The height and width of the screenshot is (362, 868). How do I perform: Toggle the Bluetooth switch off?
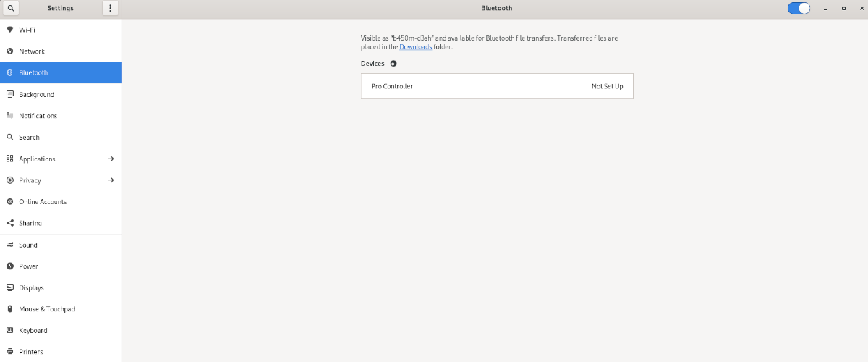pos(799,8)
